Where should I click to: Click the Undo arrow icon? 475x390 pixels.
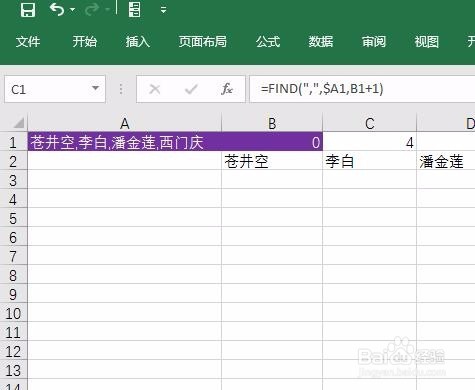coord(57,10)
